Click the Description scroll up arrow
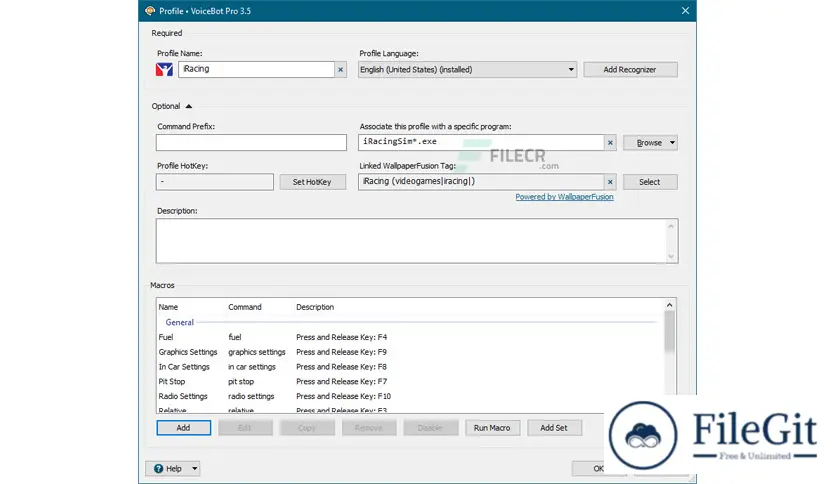Viewport: 836px width, 484px height. point(671,226)
